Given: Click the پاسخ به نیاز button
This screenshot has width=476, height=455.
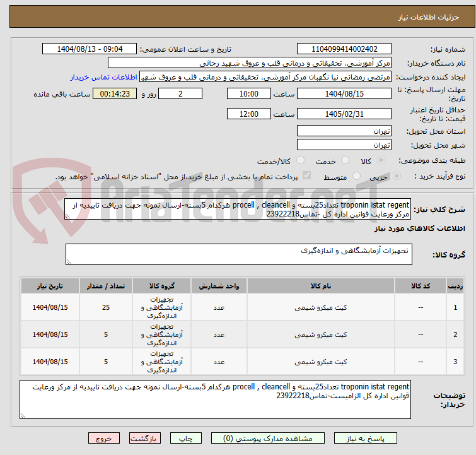Looking at the screenshot, I should point(366,439).
